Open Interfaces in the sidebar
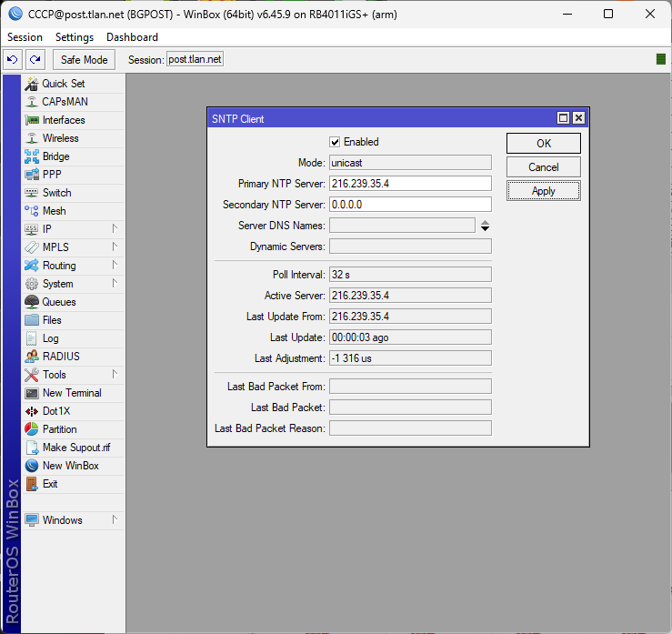672x634 pixels. pos(64,120)
